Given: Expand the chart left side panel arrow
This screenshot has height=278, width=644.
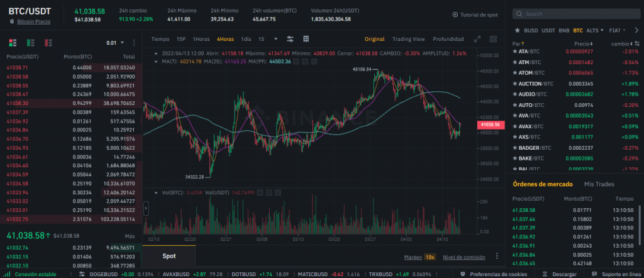Looking at the screenshot, I should (x=146, y=208).
